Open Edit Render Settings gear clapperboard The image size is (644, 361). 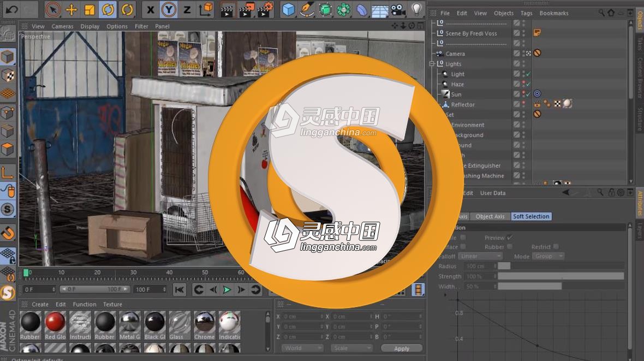(265, 10)
